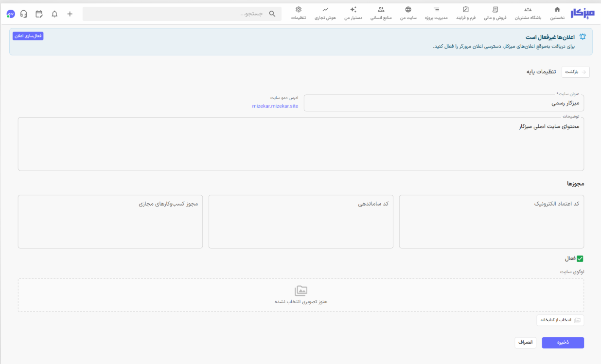Click the بازگشت back button
Viewport: 601px width, 364px height.
(x=576, y=72)
